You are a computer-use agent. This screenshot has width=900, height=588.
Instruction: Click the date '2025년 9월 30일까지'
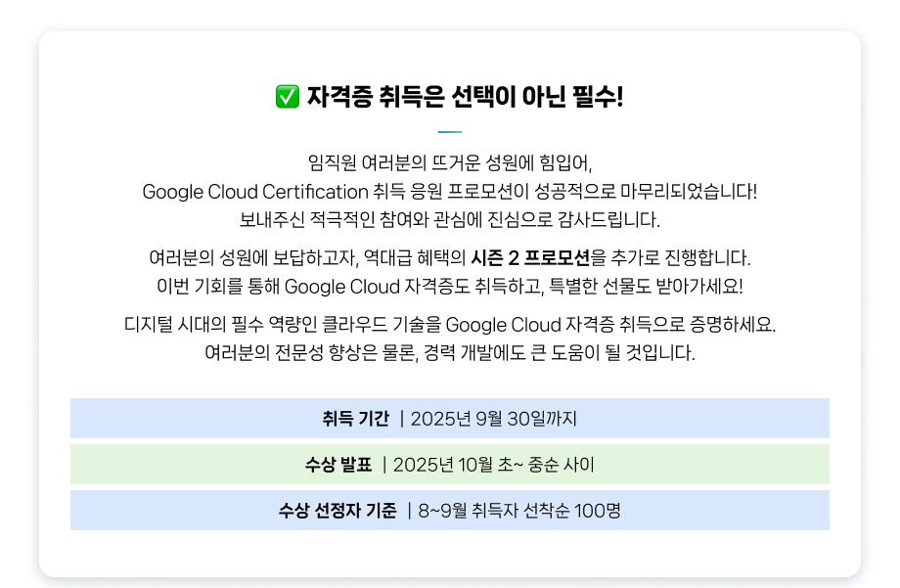(494, 419)
